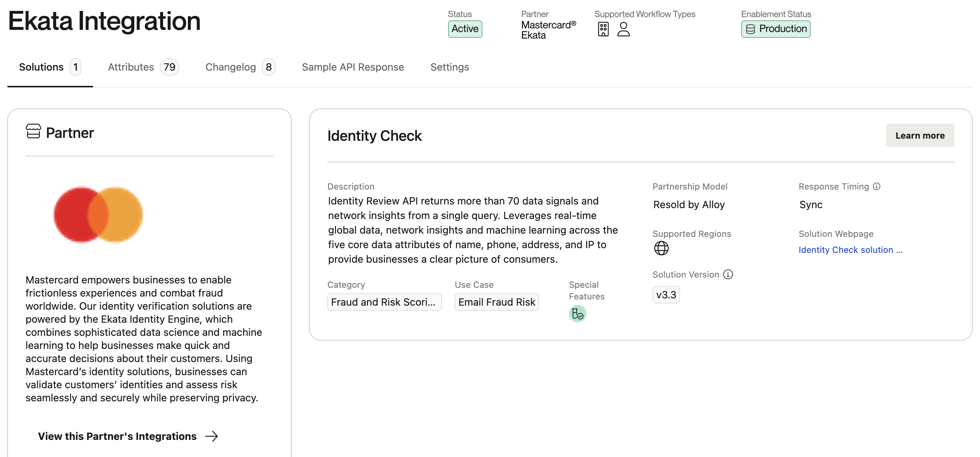The image size is (980, 457).
Task: View the Sample API Response tab
Action: [353, 67]
